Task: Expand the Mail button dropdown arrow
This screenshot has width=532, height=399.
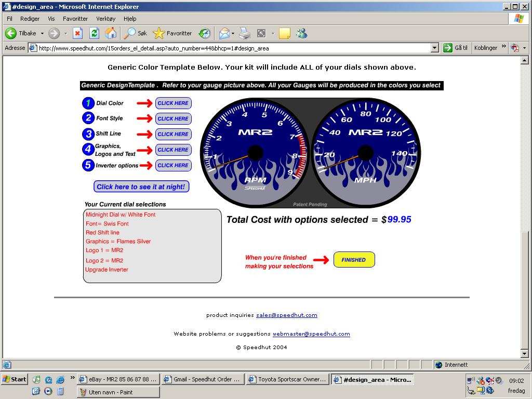Action: pyautogui.click(x=233, y=33)
